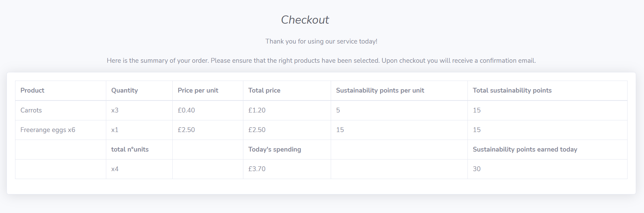The height and width of the screenshot is (213, 644).
Task: Click the 30 sustainability points total
Action: (476, 169)
